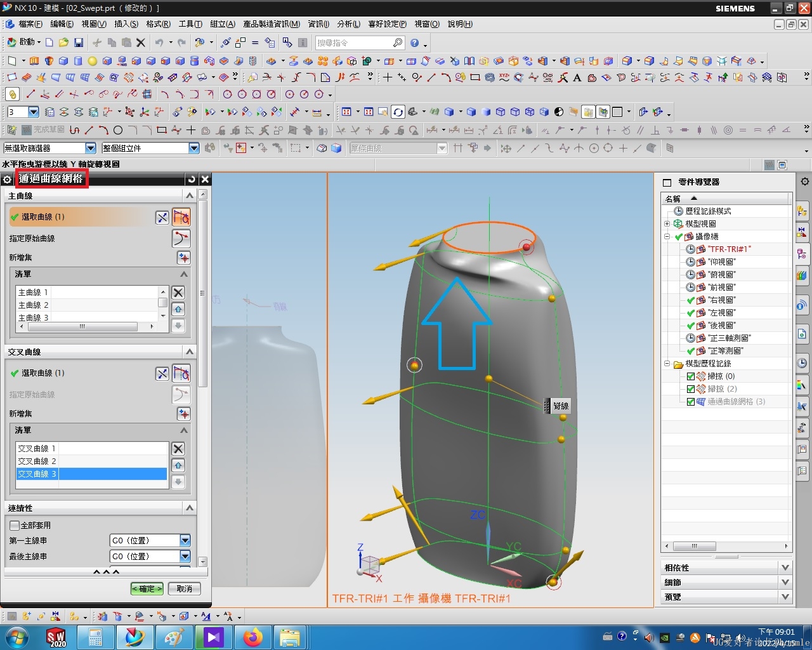Viewport: 812px width, 650px height.
Task: Remove the selected cross curve with its X
Action: [178, 449]
